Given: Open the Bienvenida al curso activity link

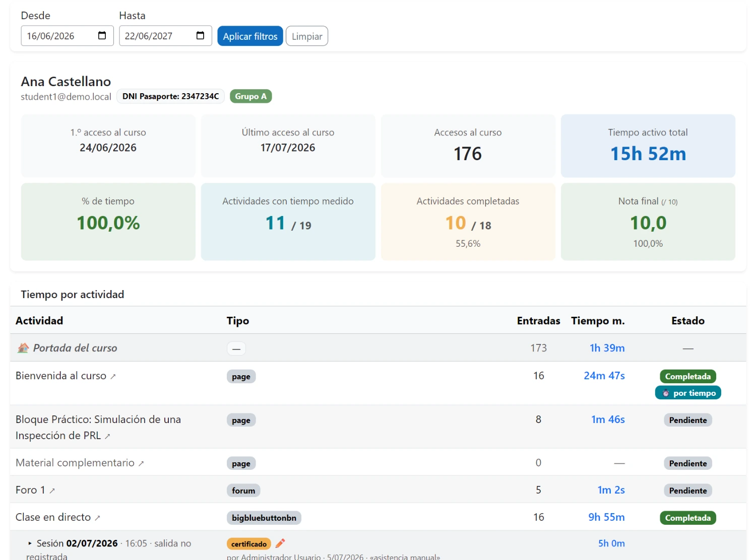Looking at the screenshot, I should pyautogui.click(x=61, y=376).
